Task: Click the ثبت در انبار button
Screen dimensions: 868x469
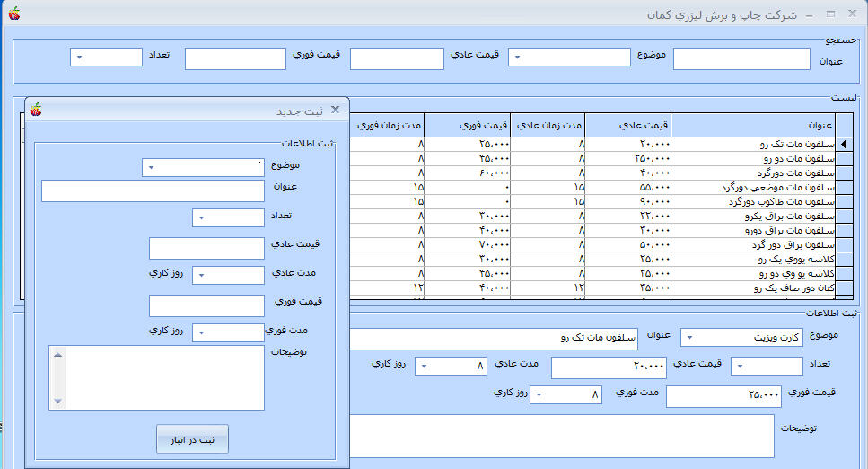Action: point(192,439)
